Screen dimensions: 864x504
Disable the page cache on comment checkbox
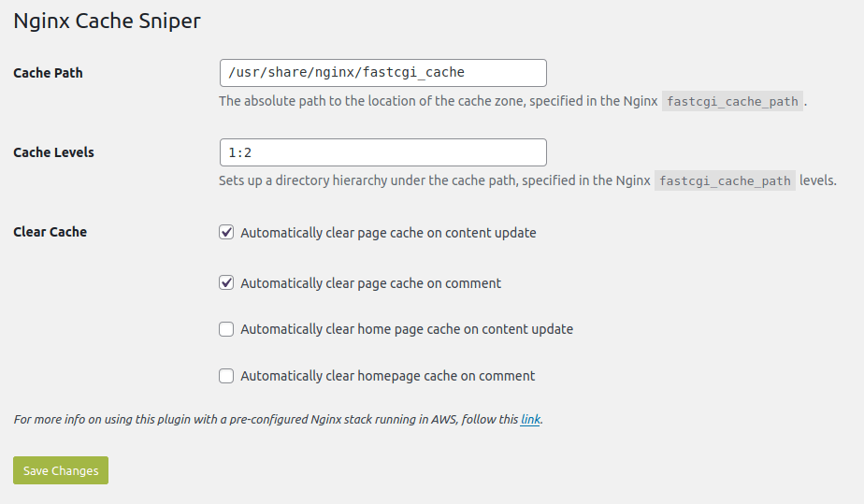coord(226,283)
